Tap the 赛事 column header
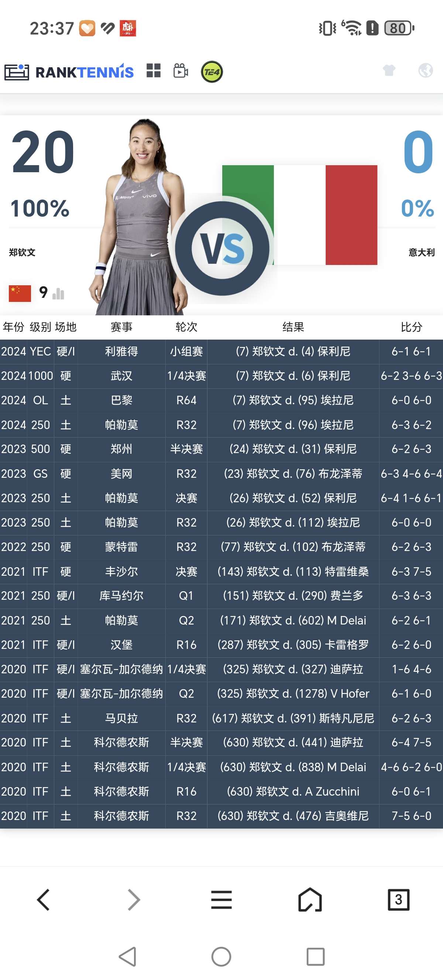Viewport: 443px width, 980px height. 121,327
